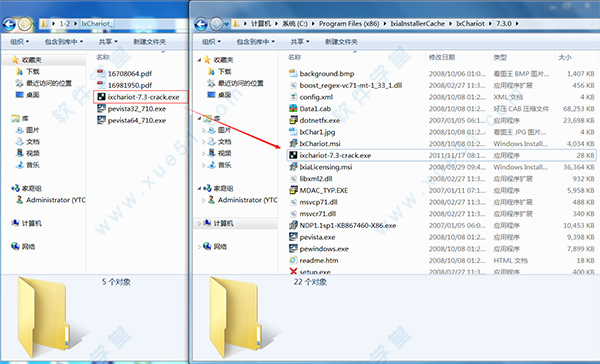The width and height of the screenshot is (600, 364).
Task: Select IxChariot.msi installer icon
Action: (293, 143)
